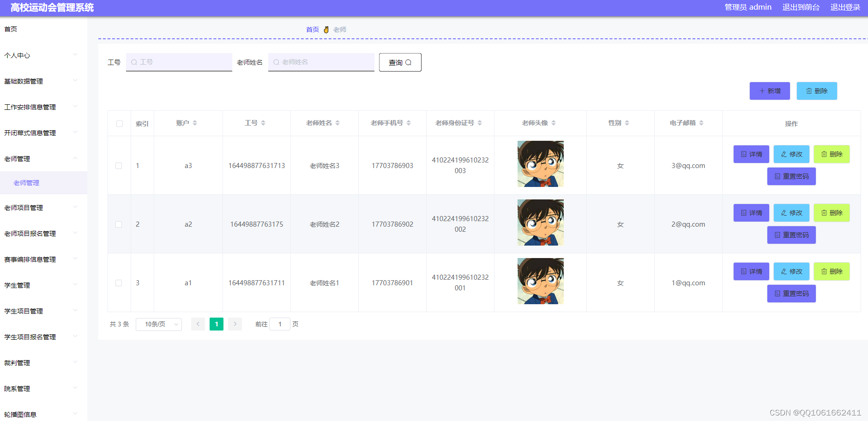Open 详情 for 老师姓名3
The width and height of the screenshot is (868, 421).
coord(751,154)
